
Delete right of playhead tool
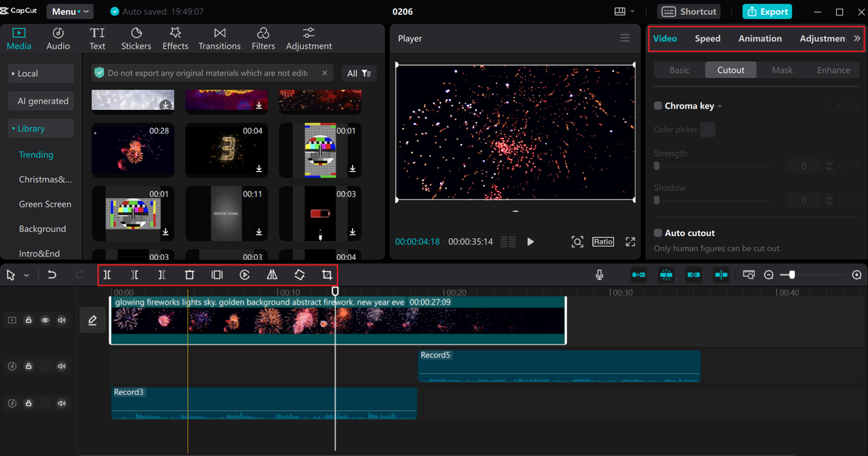click(162, 275)
